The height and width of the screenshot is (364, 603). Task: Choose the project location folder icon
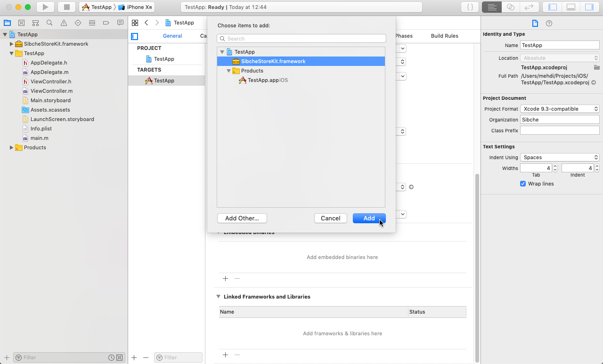(x=596, y=67)
